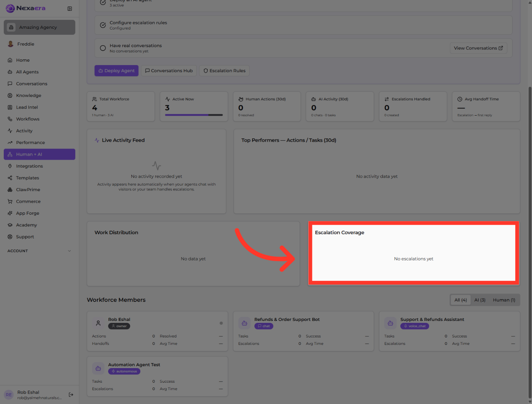This screenshot has width=532, height=404.
Task: Click the Active Now progress bar
Action: [194, 115]
